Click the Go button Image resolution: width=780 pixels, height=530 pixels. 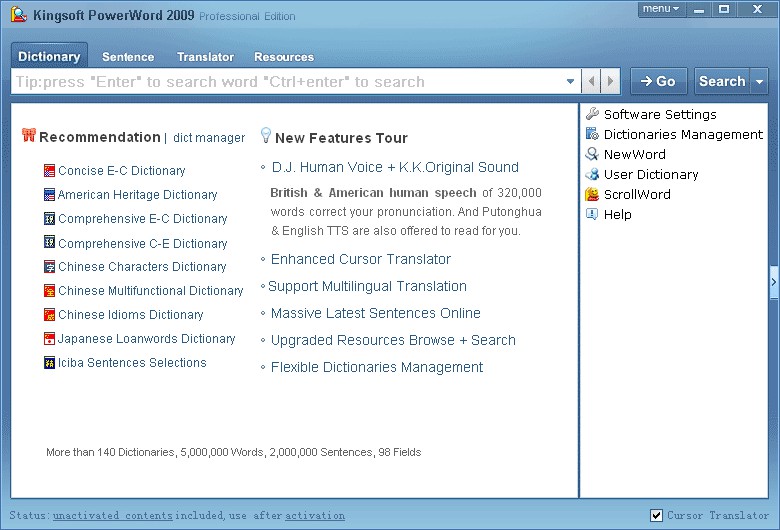coord(659,81)
